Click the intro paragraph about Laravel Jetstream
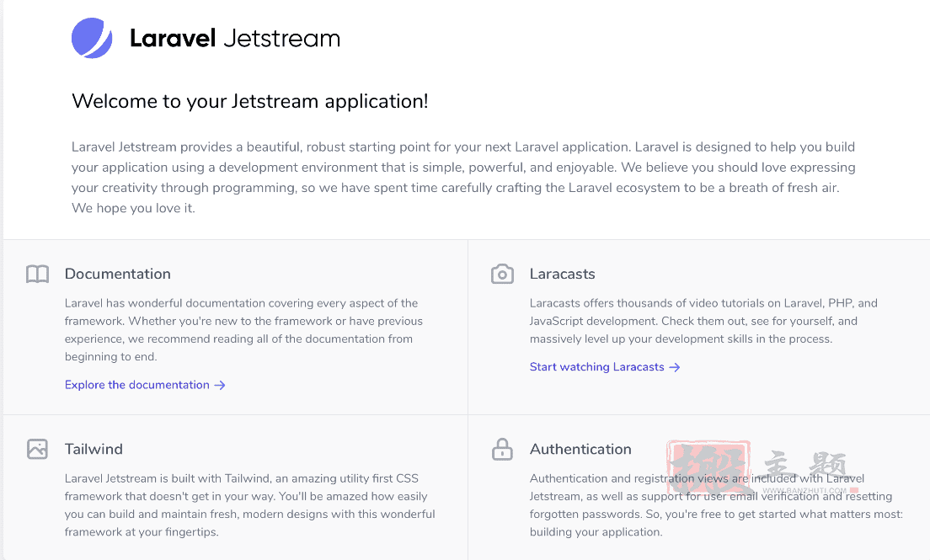930x560 pixels. [463, 178]
